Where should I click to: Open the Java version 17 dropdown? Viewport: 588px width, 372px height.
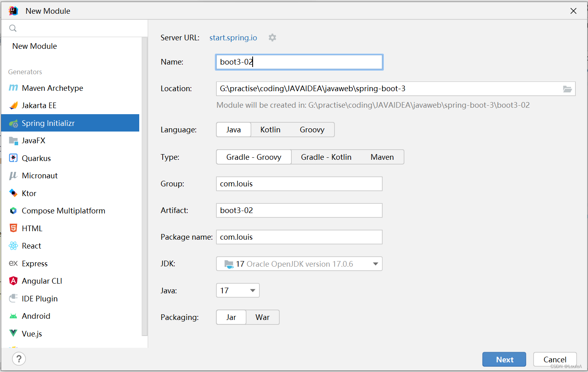click(238, 290)
